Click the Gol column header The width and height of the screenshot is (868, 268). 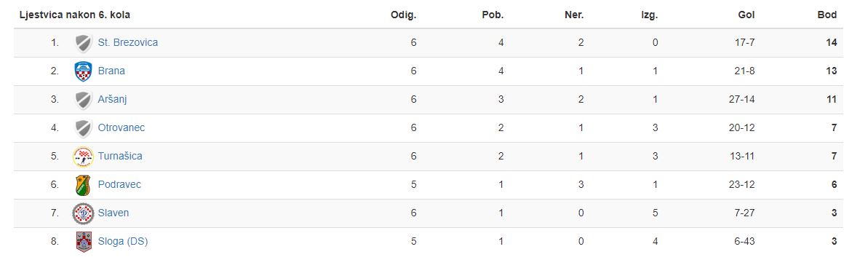pyautogui.click(x=746, y=15)
